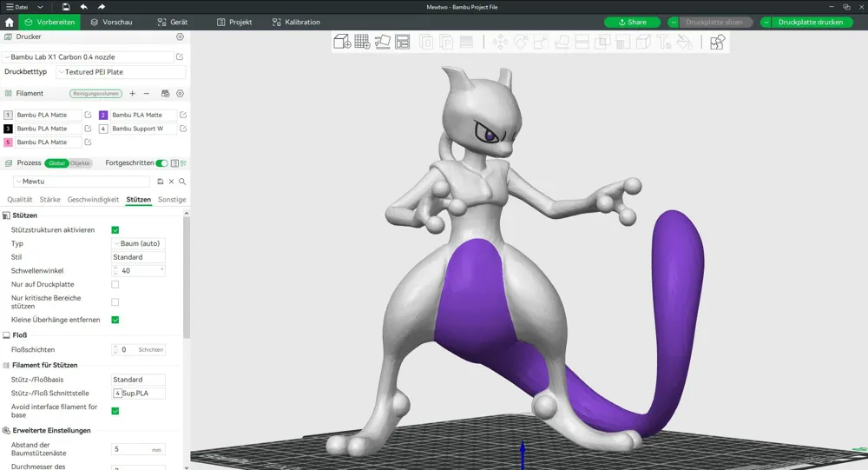Image resolution: width=868 pixels, height=470 pixels.
Task: Open filament settings gear icon
Action: pos(180,94)
